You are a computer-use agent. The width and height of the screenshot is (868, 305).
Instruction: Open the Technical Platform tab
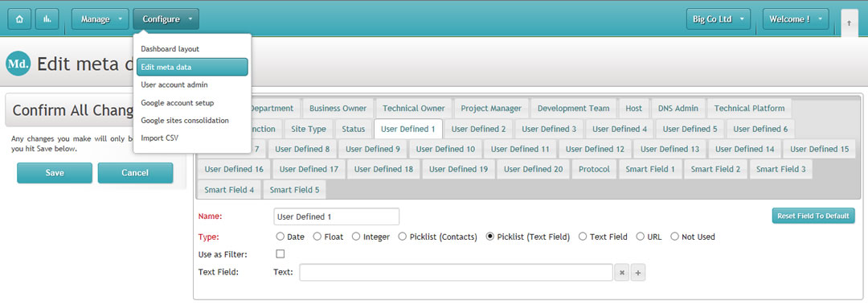[x=749, y=108]
